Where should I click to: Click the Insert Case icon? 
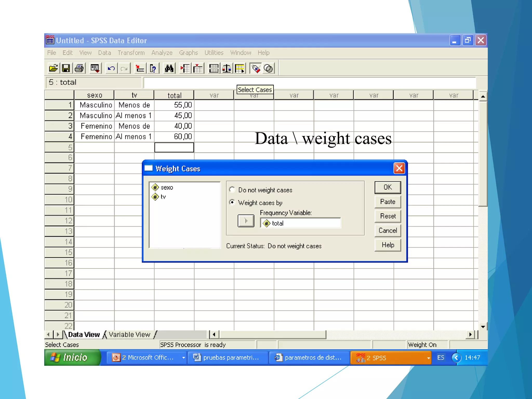pyautogui.click(x=185, y=69)
